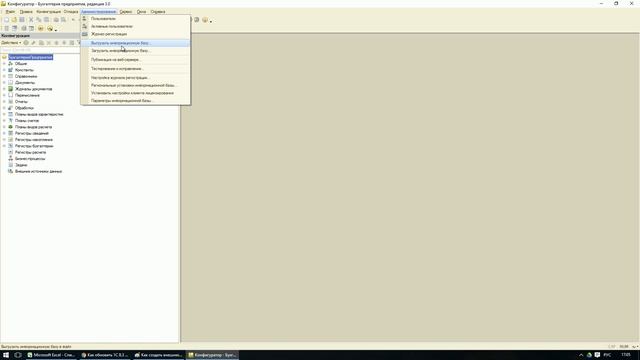Open the notification center icon in system tray

tap(597, 355)
